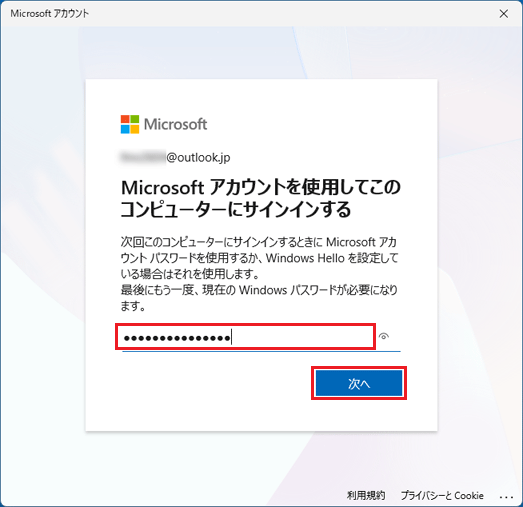Click the password input field
This screenshot has width=523, height=507.
coord(245,337)
